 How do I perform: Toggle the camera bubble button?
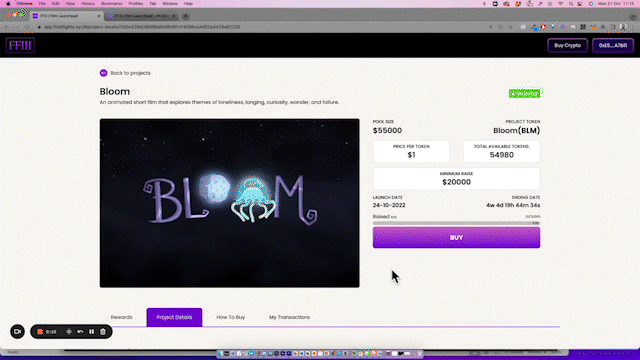[x=18, y=331]
